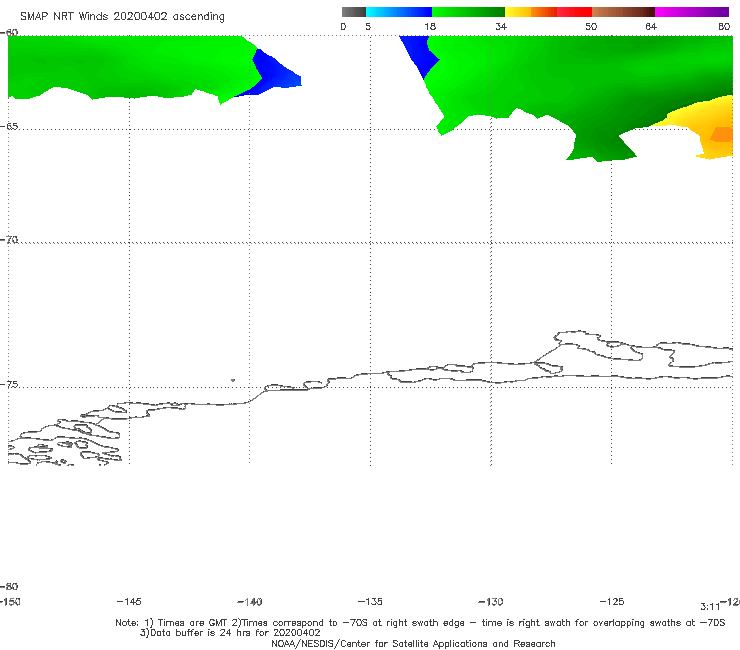740x650 pixels.
Task: Click the '-150' longitude axis label
Action: click(10, 602)
